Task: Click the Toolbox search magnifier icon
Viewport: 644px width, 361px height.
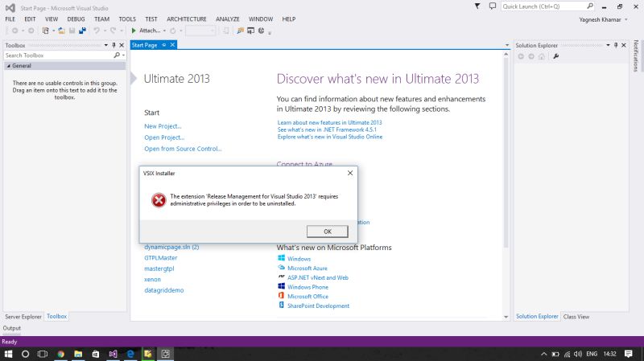Action: coord(117,55)
